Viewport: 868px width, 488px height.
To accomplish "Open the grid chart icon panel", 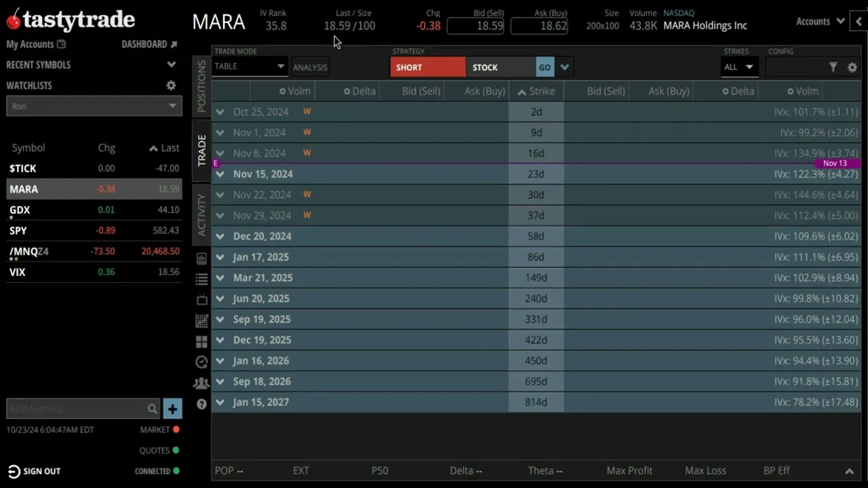I will point(201,321).
